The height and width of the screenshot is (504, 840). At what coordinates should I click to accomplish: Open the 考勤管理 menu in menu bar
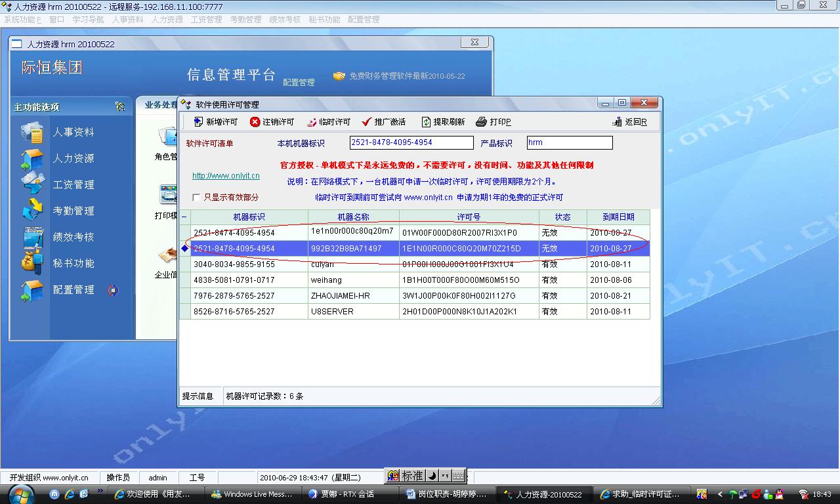click(x=245, y=20)
